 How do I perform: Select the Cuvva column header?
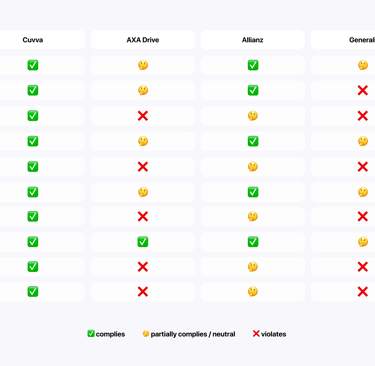[x=33, y=40]
